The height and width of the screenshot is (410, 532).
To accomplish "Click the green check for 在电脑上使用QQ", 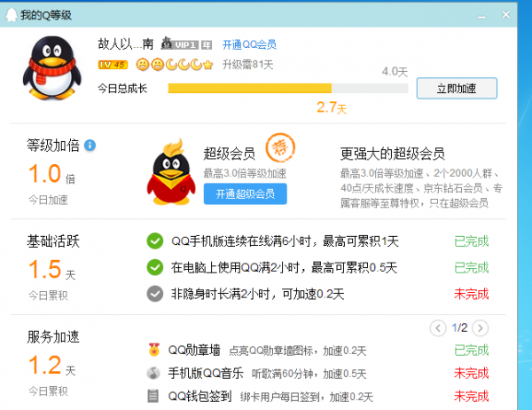I will click(155, 268).
